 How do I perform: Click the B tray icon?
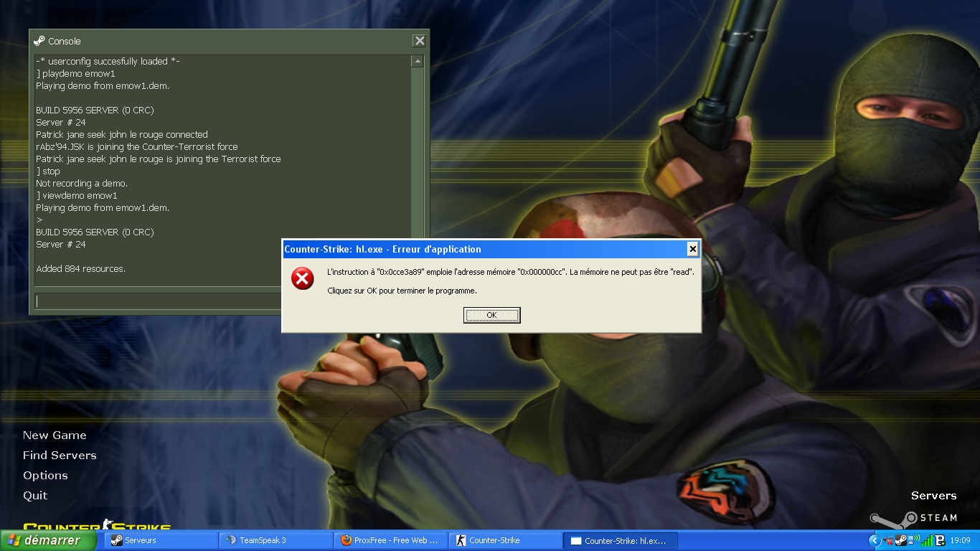940,540
